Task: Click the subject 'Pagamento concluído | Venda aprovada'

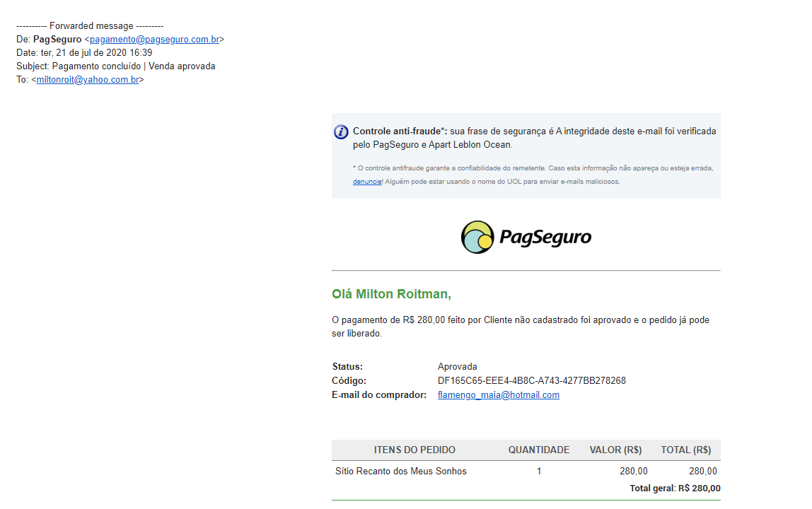Action: pos(134,66)
